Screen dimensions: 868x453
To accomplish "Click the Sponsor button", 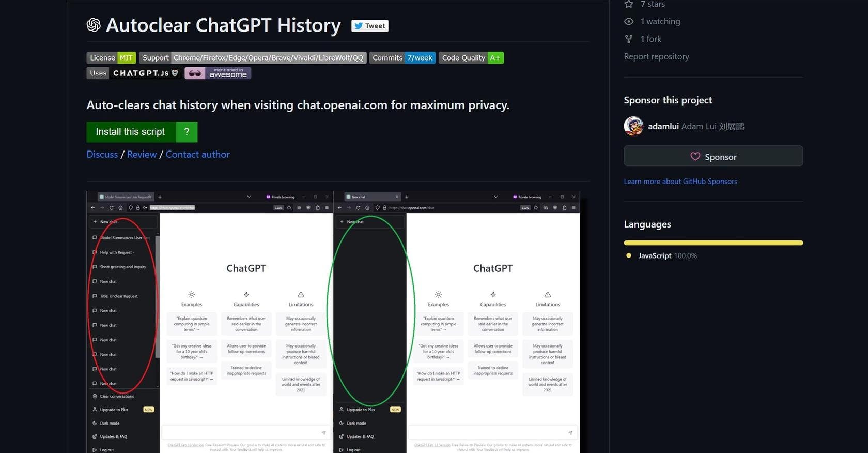I will coord(714,156).
